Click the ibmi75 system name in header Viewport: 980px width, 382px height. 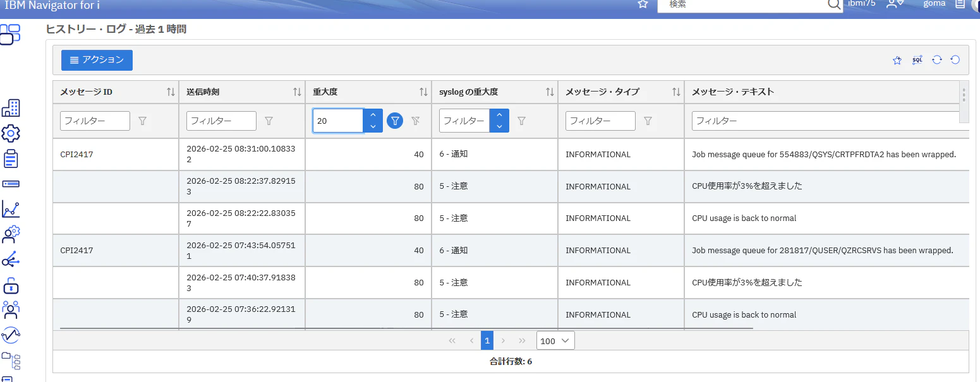pos(861,3)
